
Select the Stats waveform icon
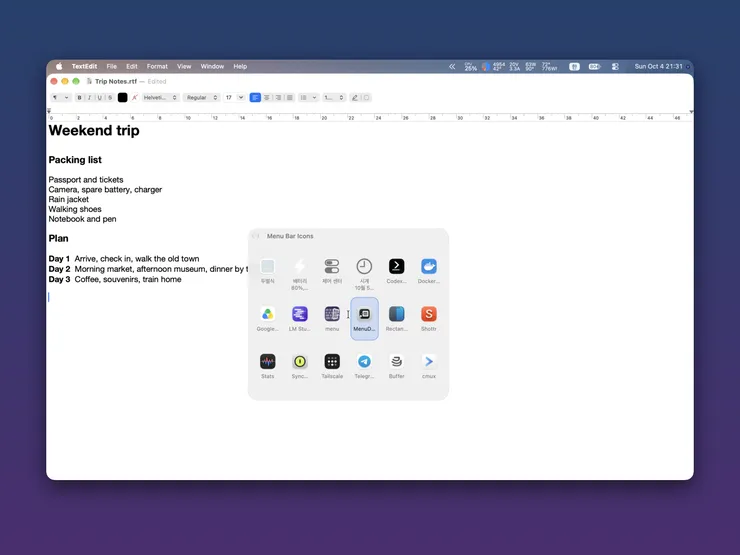point(268,362)
